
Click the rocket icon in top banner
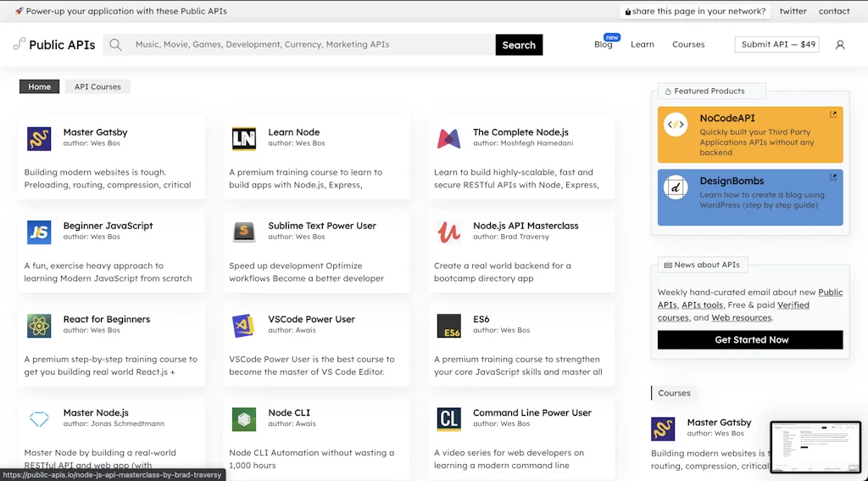19,11
